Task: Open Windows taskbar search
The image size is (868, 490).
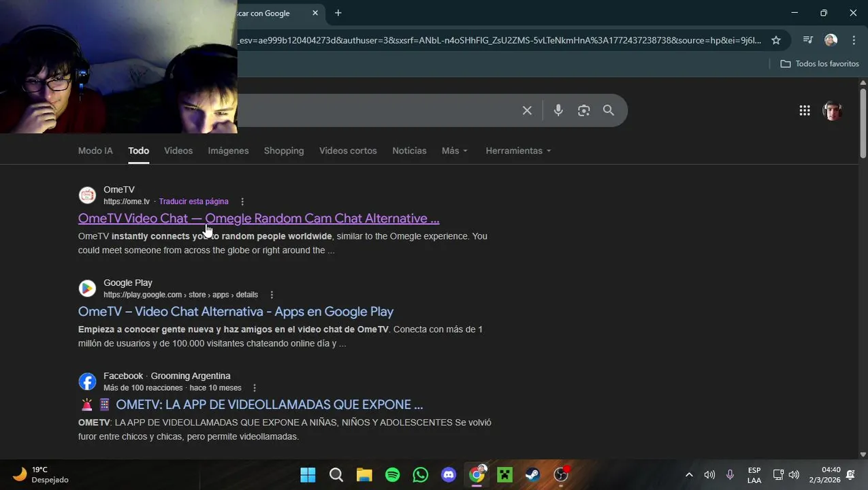Action: tap(336, 474)
